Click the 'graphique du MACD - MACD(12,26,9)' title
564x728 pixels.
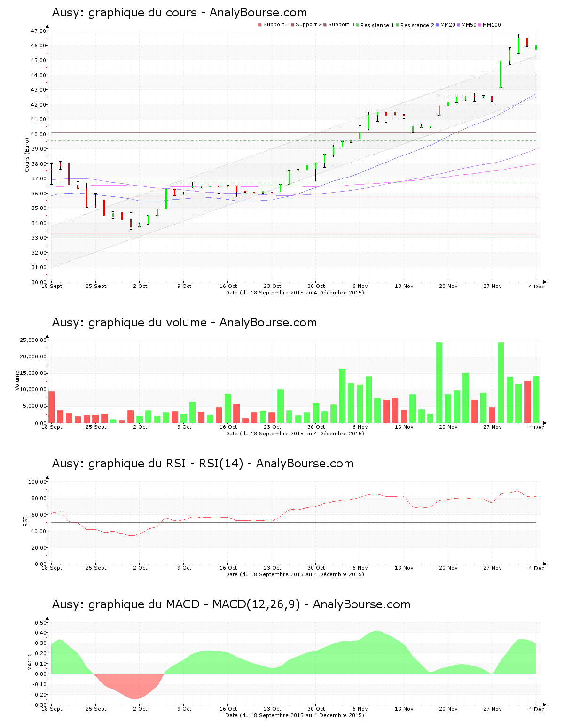click(194, 604)
